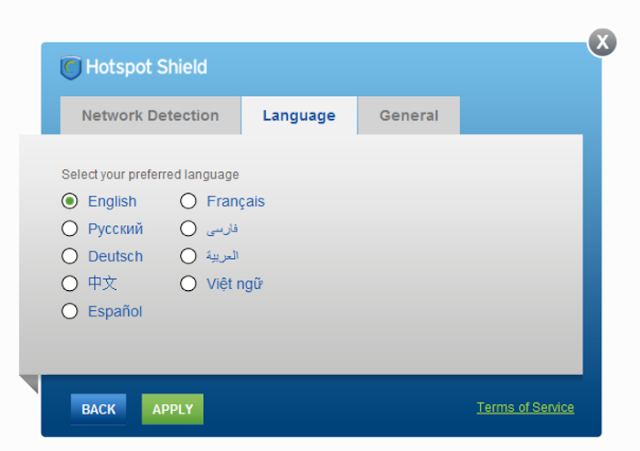Viewport: 640px width, 451px height.
Task: Choose the Русский radio option
Action: (x=70, y=229)
